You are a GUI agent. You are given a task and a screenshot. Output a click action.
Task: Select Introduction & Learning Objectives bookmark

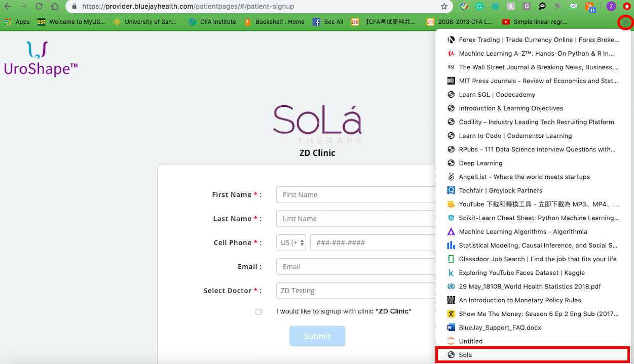[533, 108]
